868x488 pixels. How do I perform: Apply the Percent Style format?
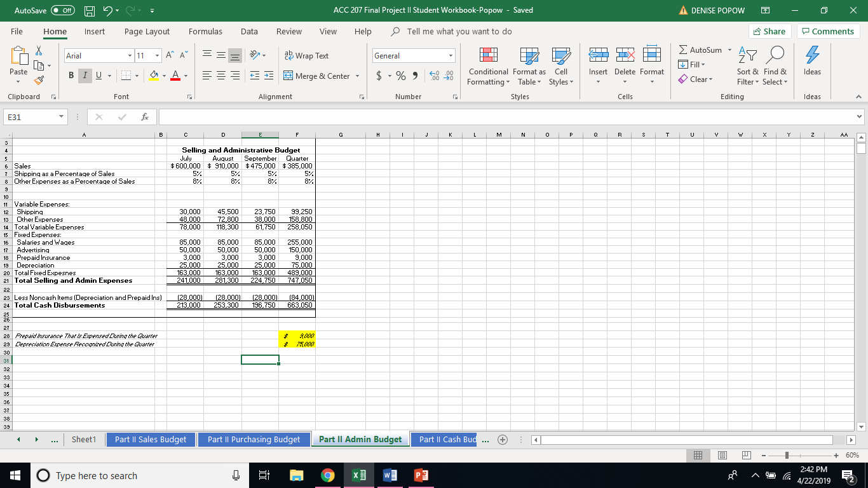click(400, 75)
